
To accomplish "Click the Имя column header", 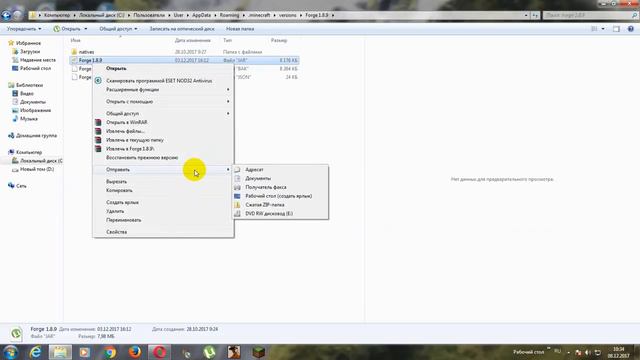I will [76, 40].
